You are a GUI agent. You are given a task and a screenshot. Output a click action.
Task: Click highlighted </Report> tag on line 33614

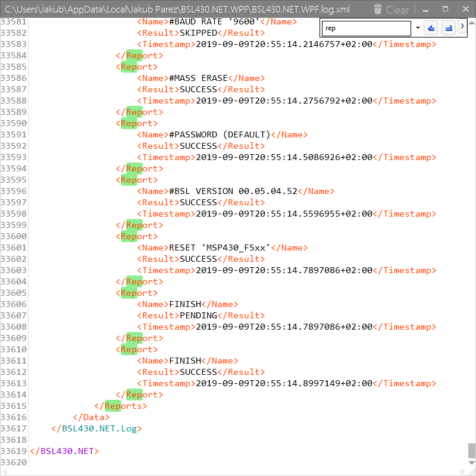(139, 394)
